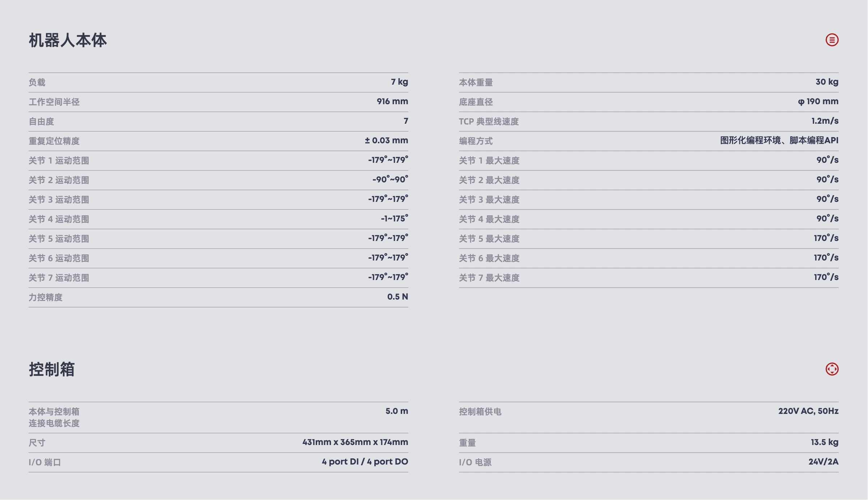The image size is (868, 500).
Task: Click the 图形化编程环境、脚本编程API text
Action: [779, 140]
